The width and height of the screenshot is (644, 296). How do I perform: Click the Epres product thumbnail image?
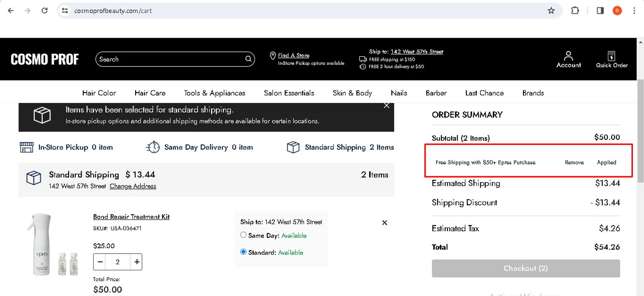(x=53, y=245)
